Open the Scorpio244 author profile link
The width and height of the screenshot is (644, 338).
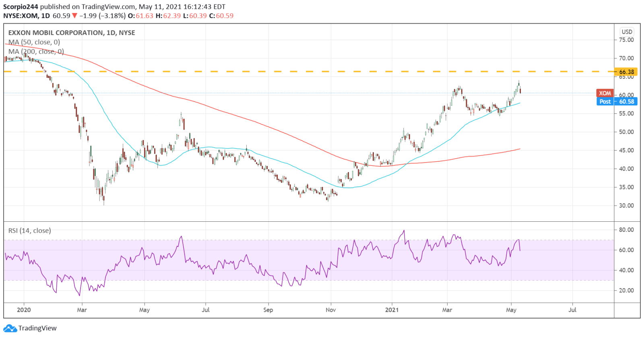(x=21, y=7)
